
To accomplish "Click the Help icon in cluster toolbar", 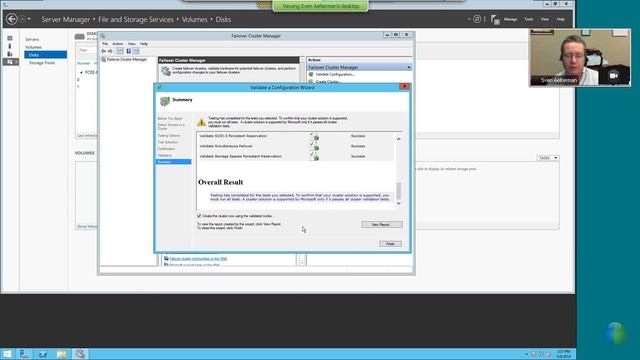I will (x=129, y=51).
